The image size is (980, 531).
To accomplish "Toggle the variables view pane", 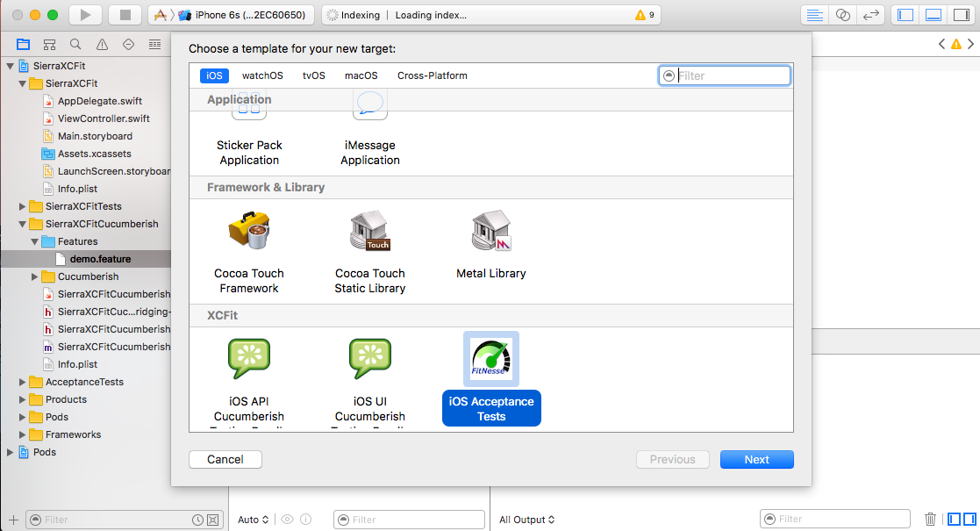I will click(x=954, y=519).
